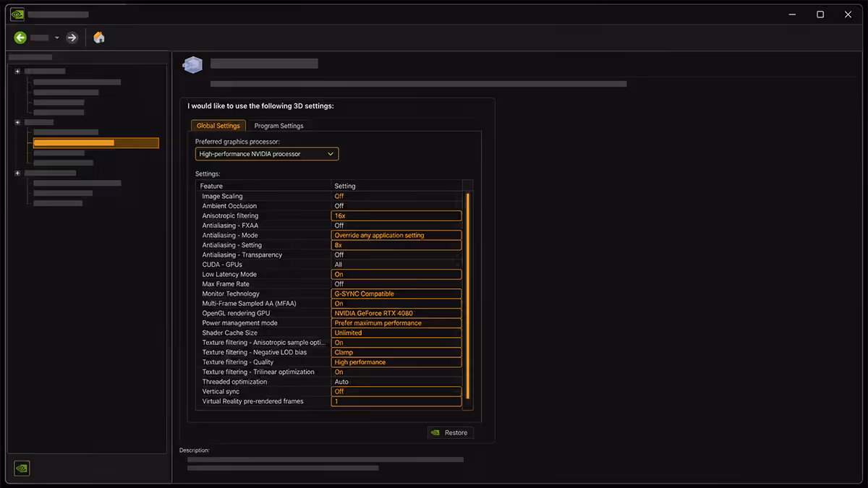Switch to the Program Settings tab

(x=278, y=126)
